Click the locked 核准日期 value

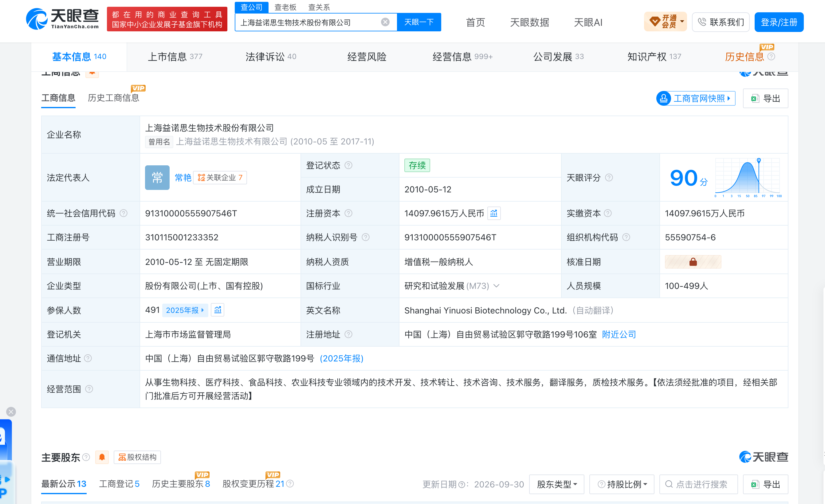693,262
